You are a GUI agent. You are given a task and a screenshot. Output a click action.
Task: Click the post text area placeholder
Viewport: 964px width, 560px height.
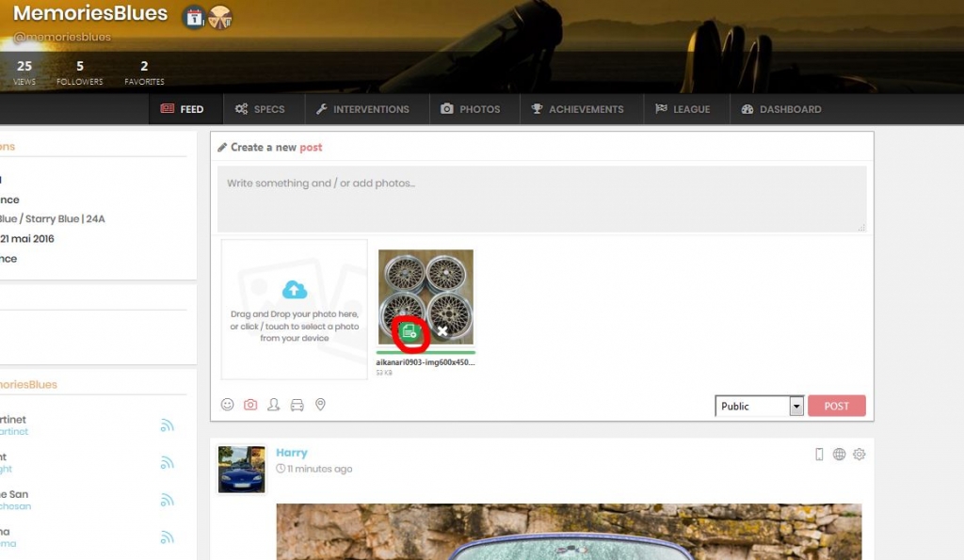[x=541, y=199]
